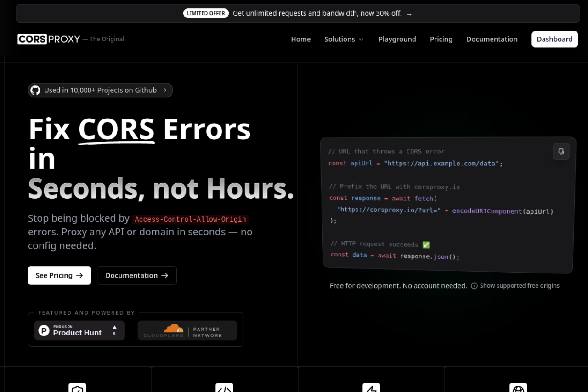Open Documentation in the top navigation

tap(492, 39)
